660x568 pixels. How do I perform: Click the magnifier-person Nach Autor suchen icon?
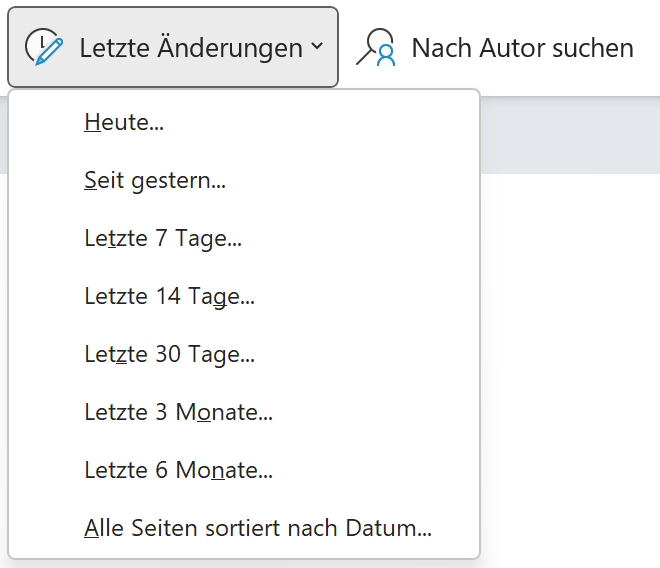[x=376, y=47]
